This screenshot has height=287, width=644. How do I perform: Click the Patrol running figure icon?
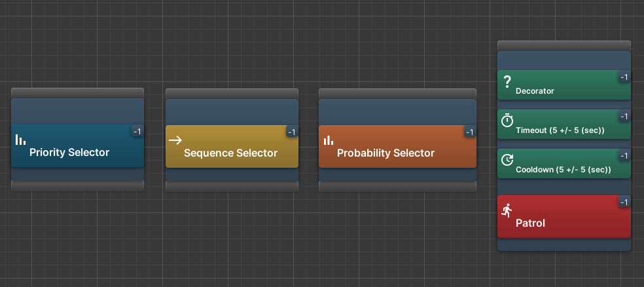point(507,210)
